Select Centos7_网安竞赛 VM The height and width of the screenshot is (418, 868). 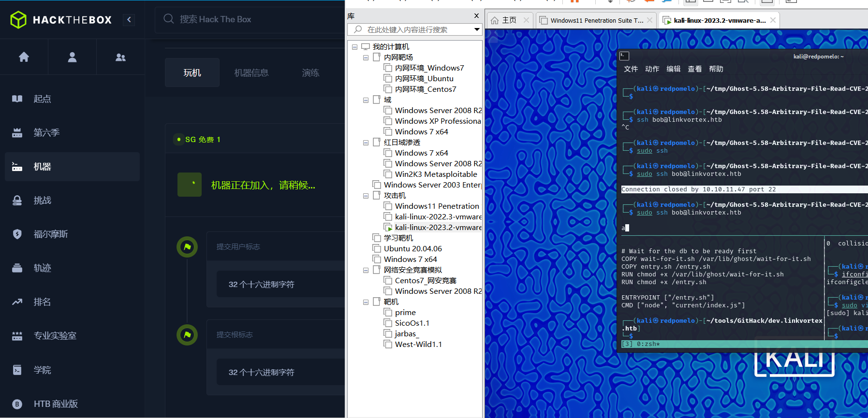tap(426, 281)
